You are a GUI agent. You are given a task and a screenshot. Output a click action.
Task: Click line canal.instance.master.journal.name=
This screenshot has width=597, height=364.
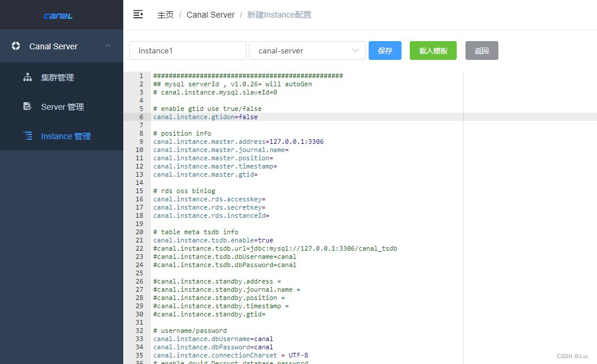221,150
